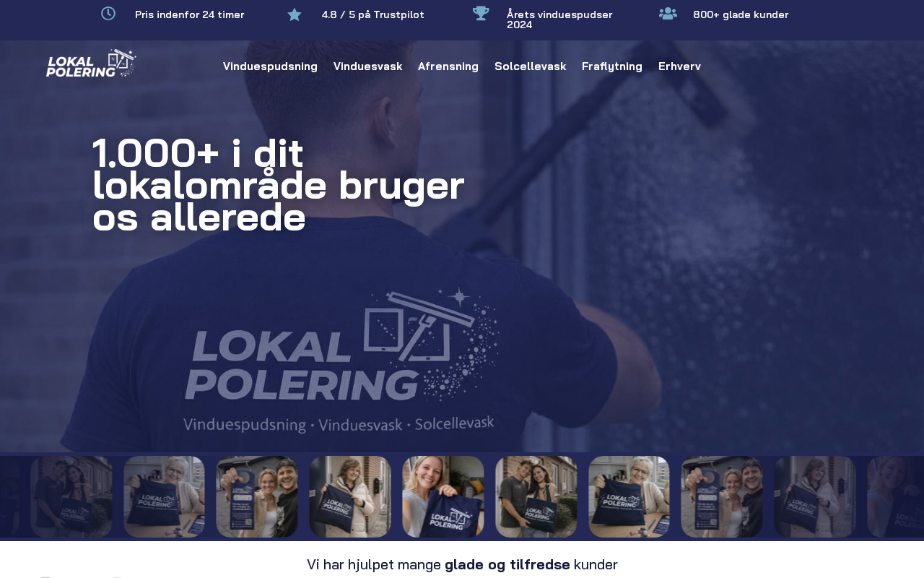Select the Erhverv navigation link
This screenshot has height=578, width=924.
click(x=679, y=66)
